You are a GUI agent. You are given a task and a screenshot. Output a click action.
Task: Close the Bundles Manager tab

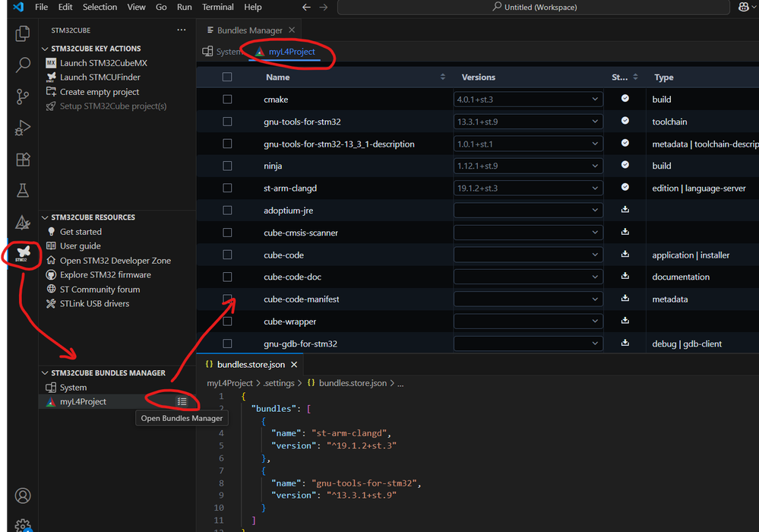(x=292, y=30)
